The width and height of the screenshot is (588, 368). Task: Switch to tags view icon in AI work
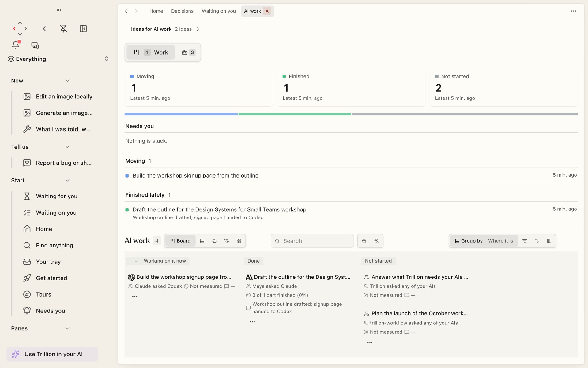pos(227,241)
